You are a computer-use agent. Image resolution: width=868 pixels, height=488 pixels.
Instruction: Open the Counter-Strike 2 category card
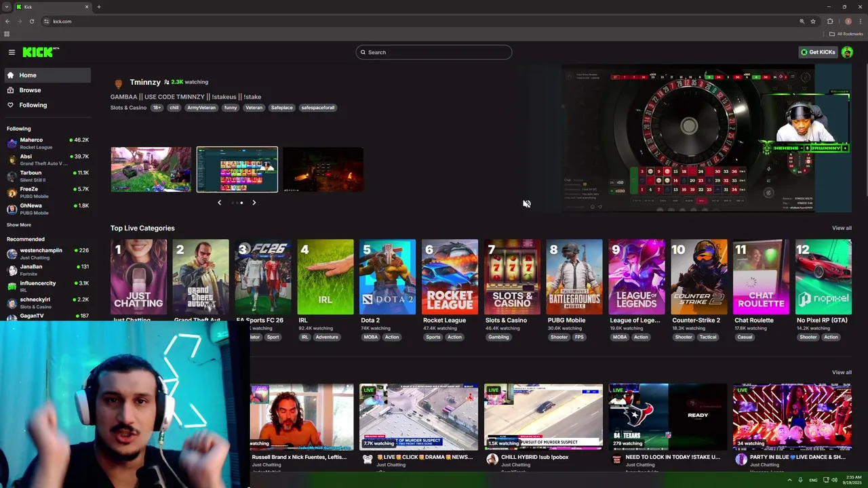699,277
